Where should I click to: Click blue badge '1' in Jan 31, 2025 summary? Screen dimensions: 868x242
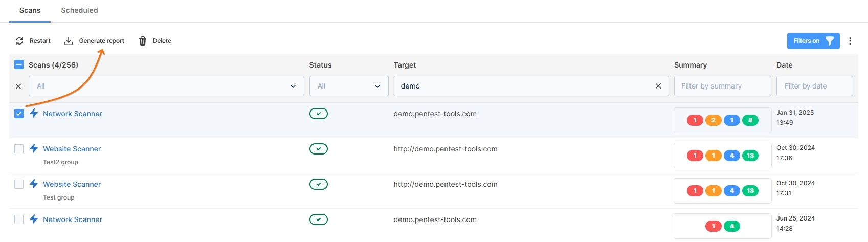coord(732,120)
